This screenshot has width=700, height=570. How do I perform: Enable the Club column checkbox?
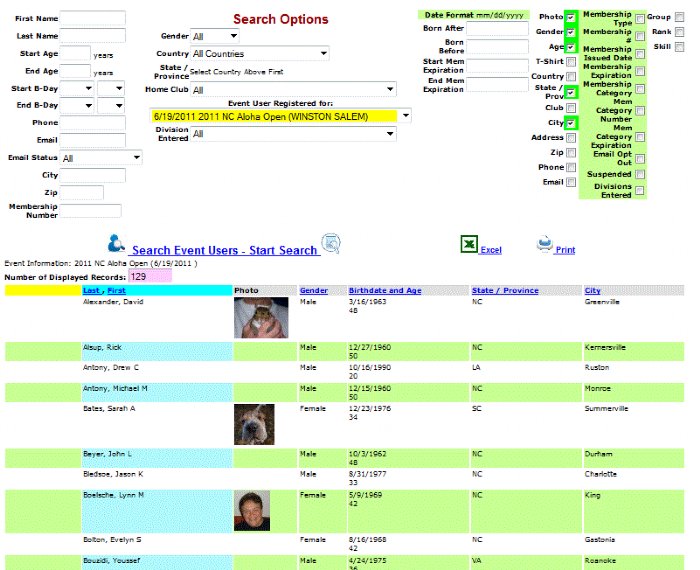click(571, 108)
